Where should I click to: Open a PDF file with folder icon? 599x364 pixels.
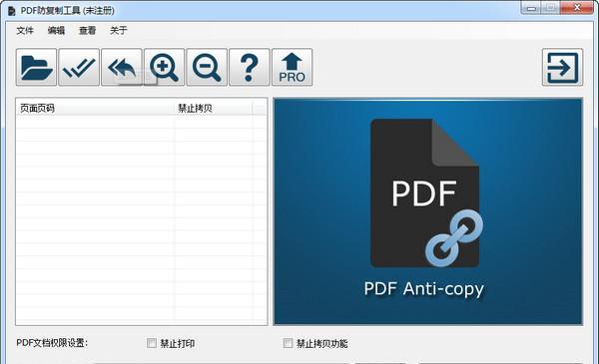tap(36, 67)
